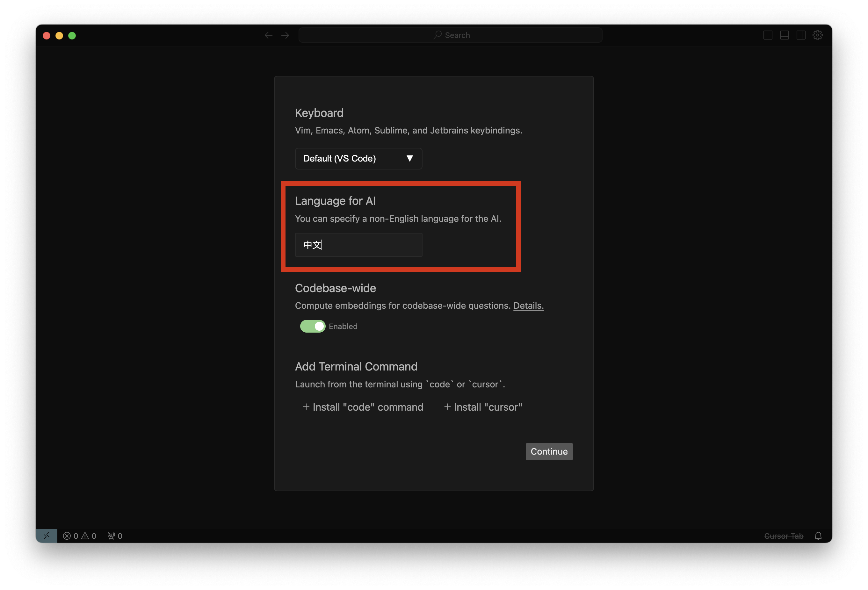Viewport: 868px width, 590px height.
Task: Click the ports forwarded status indicator
Action: coord(115,536)
